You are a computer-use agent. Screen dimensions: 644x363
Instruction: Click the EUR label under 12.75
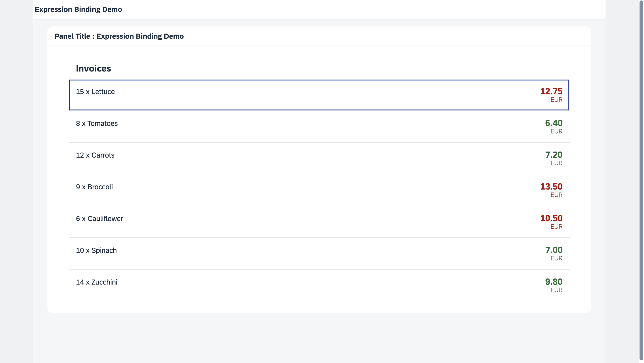(556, 100)
